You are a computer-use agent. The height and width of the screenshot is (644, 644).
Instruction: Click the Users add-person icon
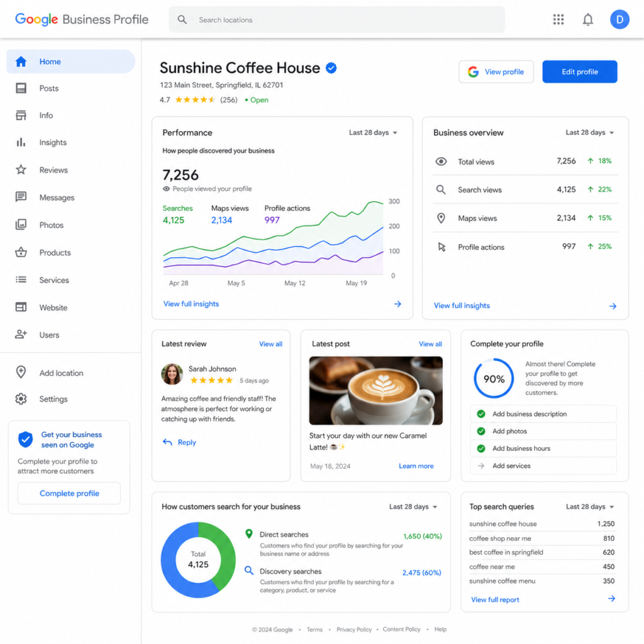tap(21, 335)
